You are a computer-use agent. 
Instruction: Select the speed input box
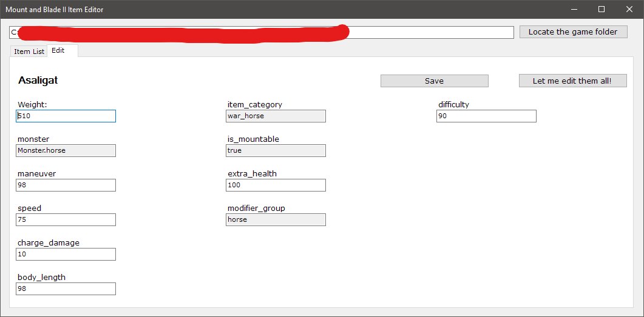pyautogui.click(x=66, y=219)
